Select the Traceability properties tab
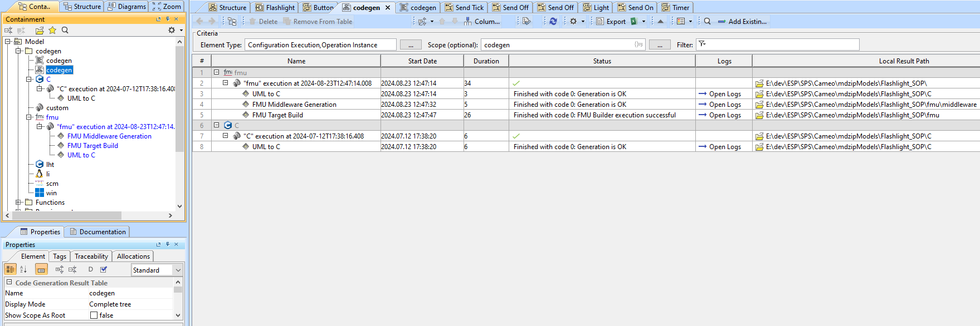Screen dimensions: 980x326 (91, 256)
